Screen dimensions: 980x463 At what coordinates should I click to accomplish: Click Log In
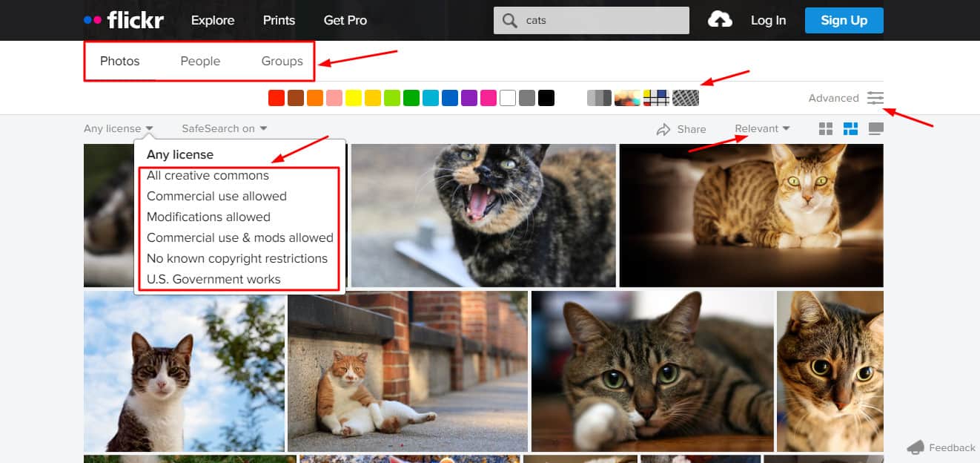[768, 20]
